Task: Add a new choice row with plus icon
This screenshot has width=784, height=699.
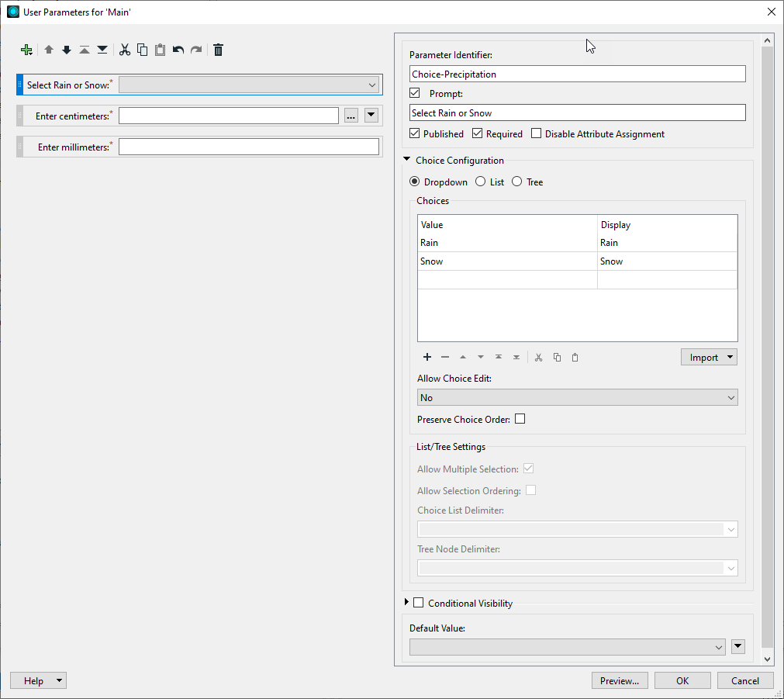Action: pos(427,357)
